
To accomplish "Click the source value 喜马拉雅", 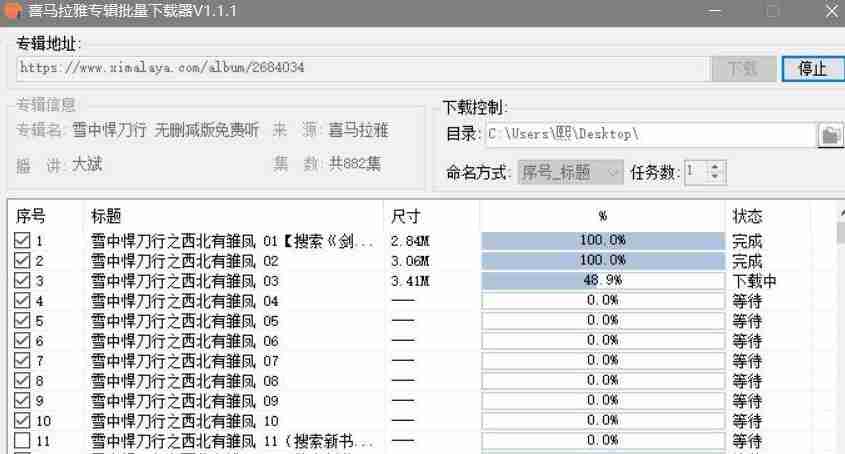I will click(358, 130).
